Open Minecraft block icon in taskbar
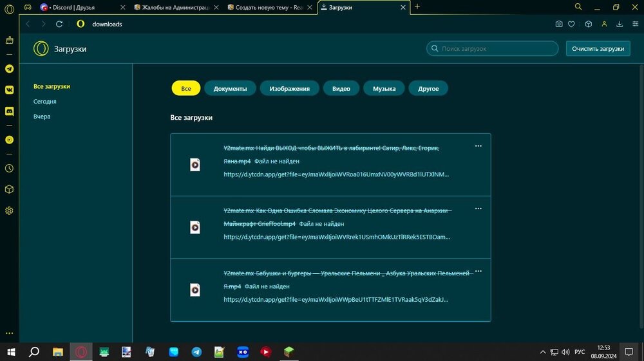Viewport: 644px width, 361px height. click(x=289, y=352)
